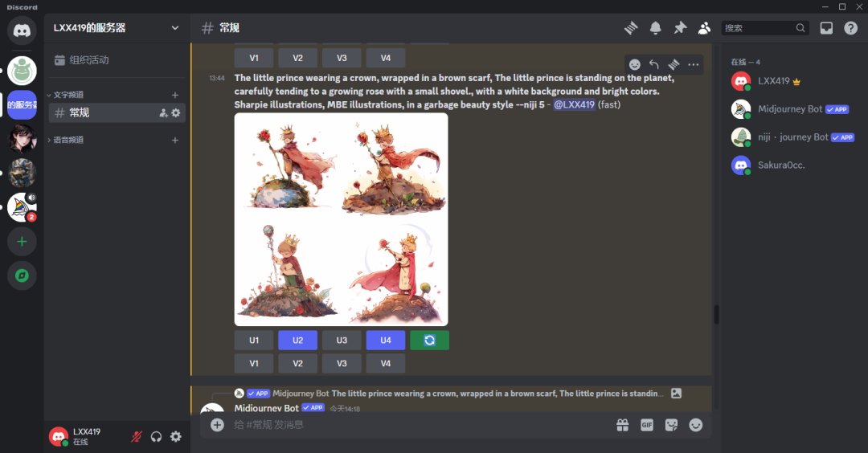Screen dimensions: 868x453
Task: Open Discord direct messages home
Action: coord(23,31)
